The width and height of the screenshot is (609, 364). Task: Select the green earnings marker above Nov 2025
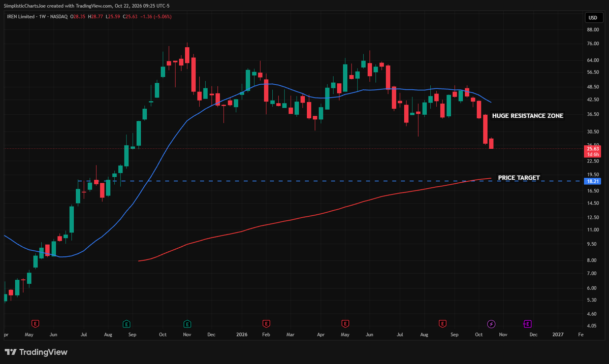pos(187,324)
